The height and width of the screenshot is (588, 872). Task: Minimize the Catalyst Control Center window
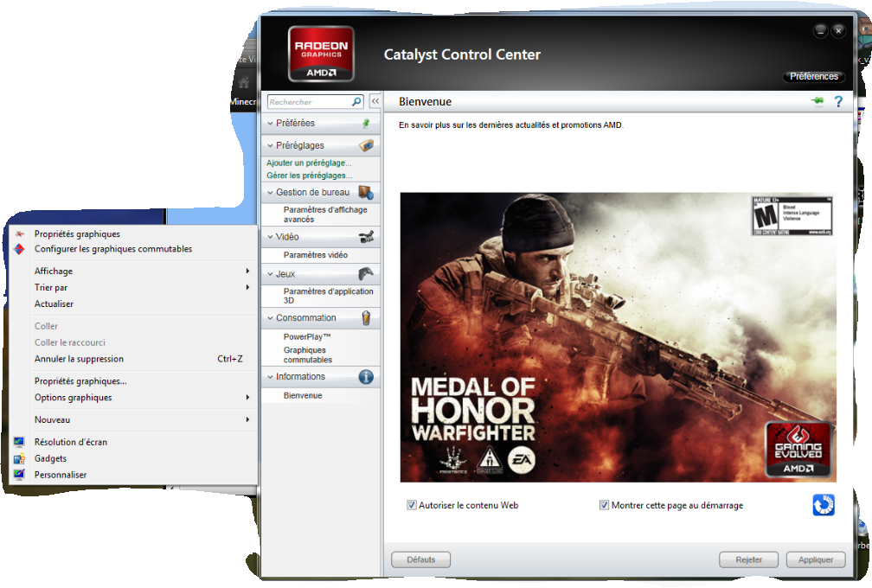pos(820,31)
